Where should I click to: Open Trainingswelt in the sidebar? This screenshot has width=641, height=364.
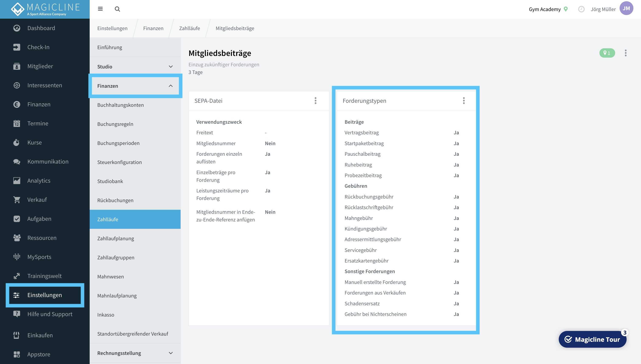[x=45, y=276]
